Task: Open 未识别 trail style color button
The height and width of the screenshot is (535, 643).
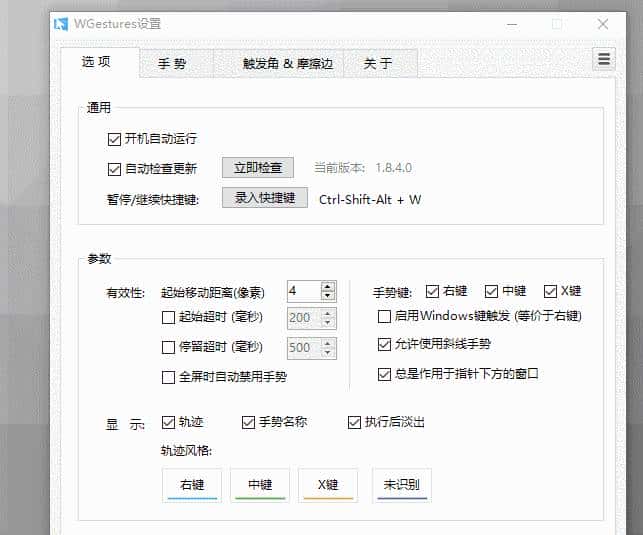Action: (402, 485)
